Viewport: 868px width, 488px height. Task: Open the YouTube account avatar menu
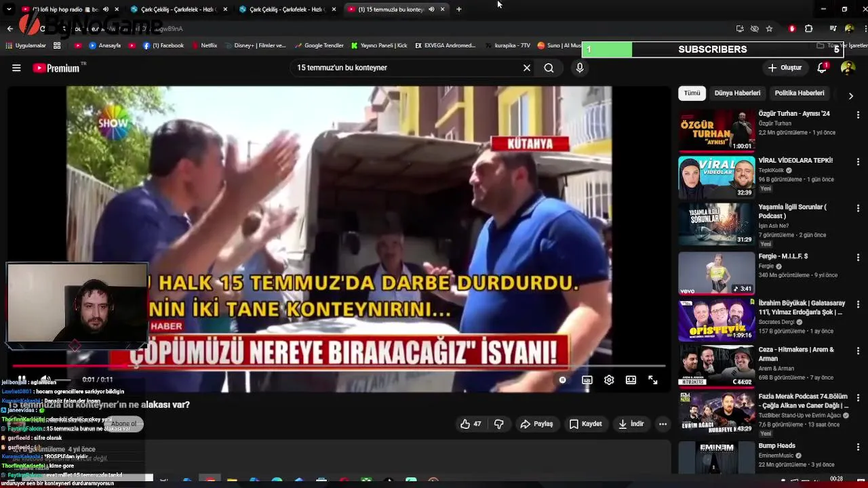click(x=848, y=68)
